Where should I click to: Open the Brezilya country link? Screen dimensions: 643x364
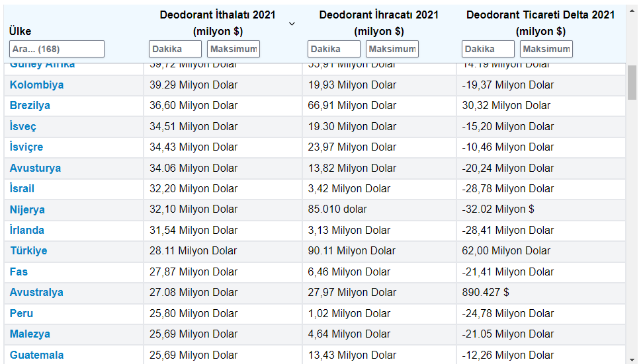(30, 106)
